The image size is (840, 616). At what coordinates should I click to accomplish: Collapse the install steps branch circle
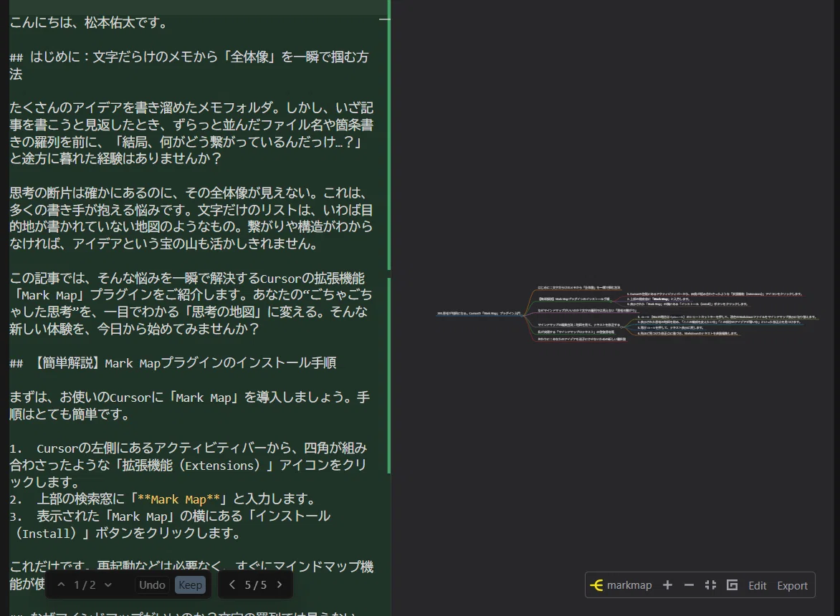[611, 302]
